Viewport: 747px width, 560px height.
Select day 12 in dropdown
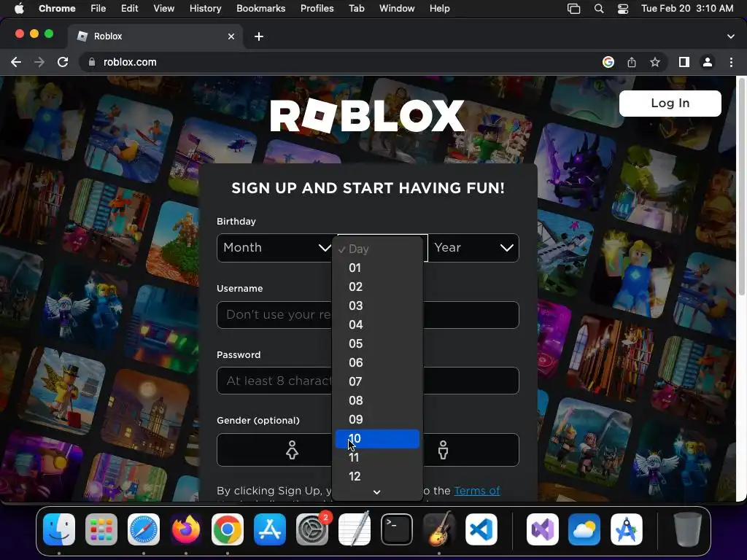(377, 476)
